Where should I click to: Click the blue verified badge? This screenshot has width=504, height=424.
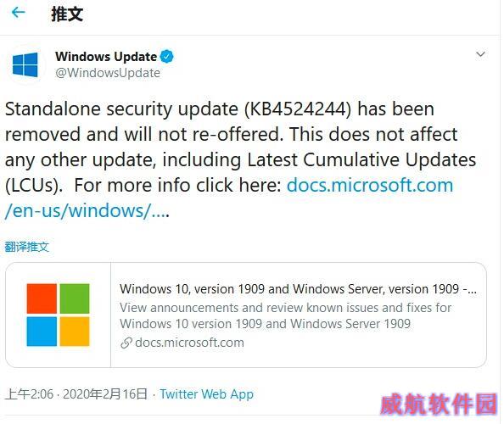(x=166, y=57)
